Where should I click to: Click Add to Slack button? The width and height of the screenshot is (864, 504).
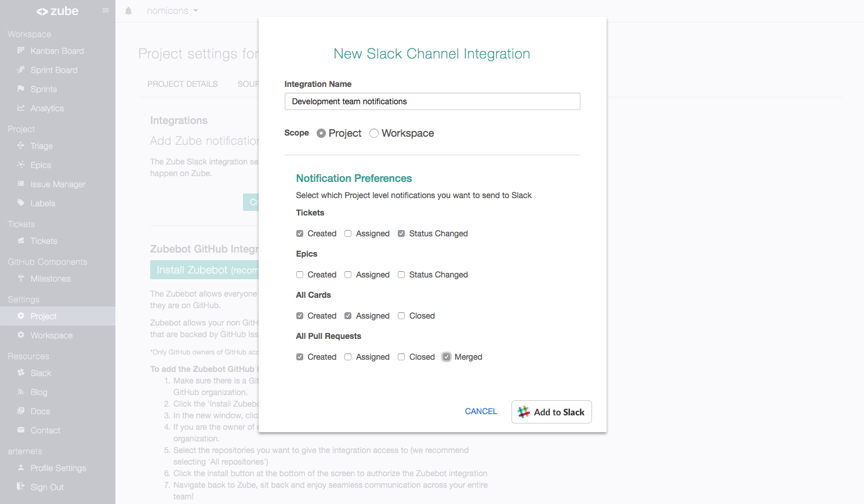[x=551, y=412]
